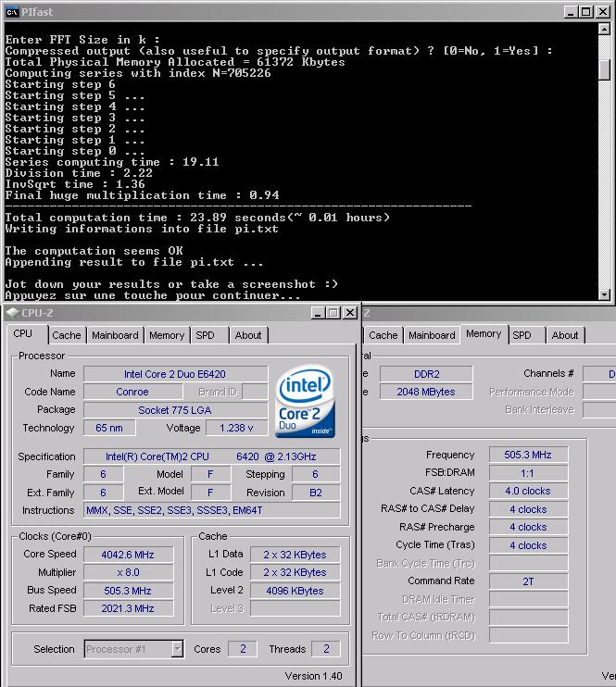The image size is (616, 687).
Task: Click the Command Rate value '2T'
Action: click(x=528, y=581)
